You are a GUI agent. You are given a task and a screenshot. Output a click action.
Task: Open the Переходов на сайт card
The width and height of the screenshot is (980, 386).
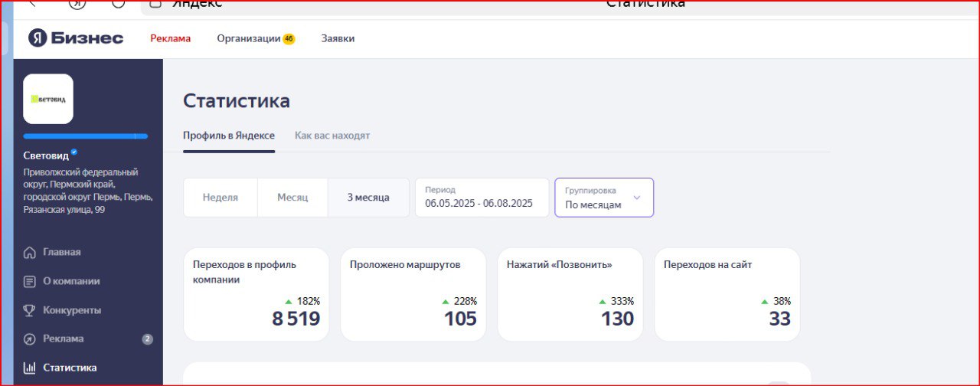[x=727, y=294]
